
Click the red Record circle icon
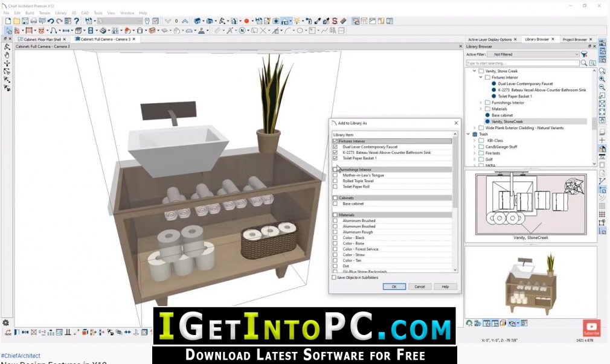pyautogui.click(x=246, y=21)
